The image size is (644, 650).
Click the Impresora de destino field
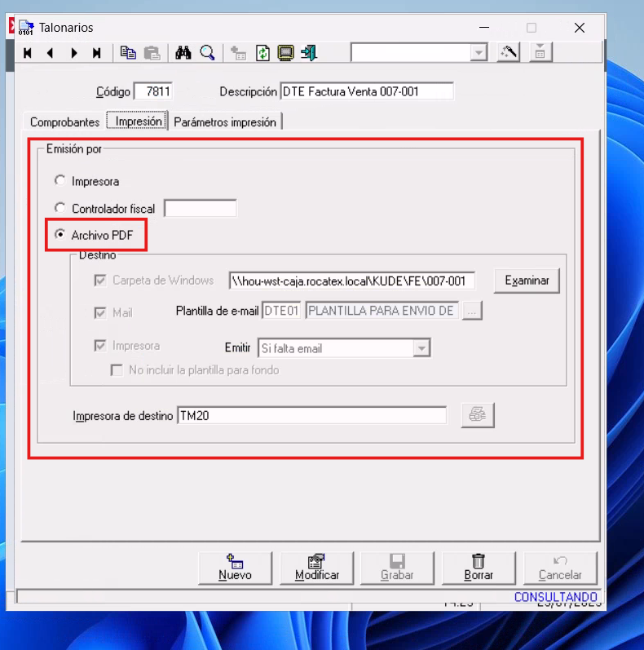tap(311, 415)
